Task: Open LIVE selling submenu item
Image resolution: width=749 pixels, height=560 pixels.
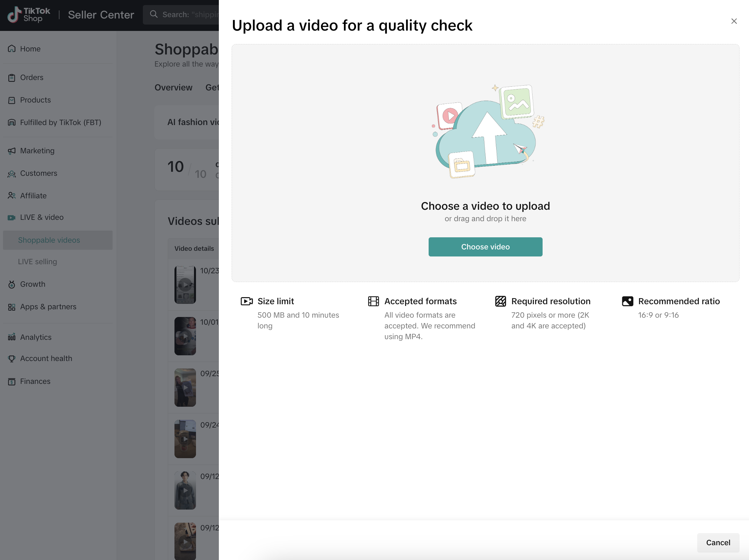Action: click(x=38, y=262)
